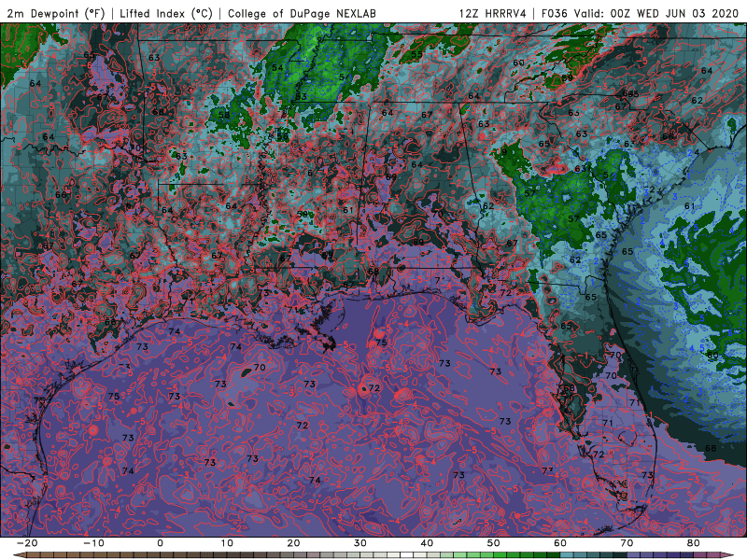Click the 70 tick label on the color bar
This screenshot has height=560, width=747.
coord(627,543)
